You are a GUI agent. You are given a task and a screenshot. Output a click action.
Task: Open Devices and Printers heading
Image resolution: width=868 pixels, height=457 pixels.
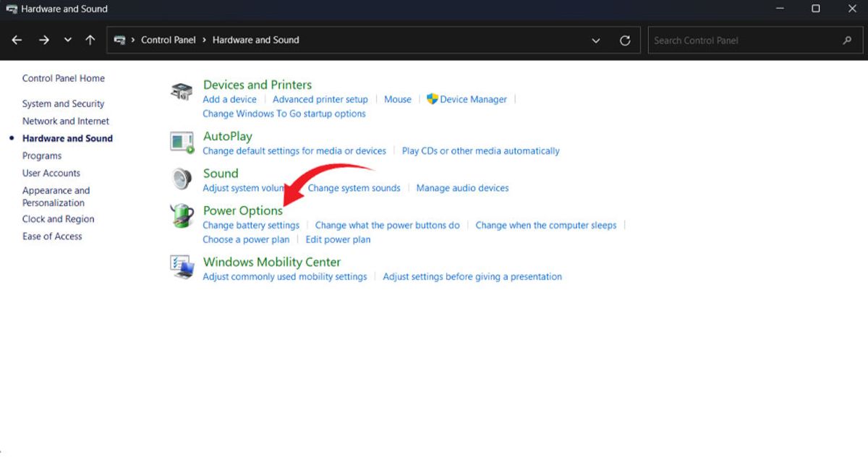click(258, 85)
